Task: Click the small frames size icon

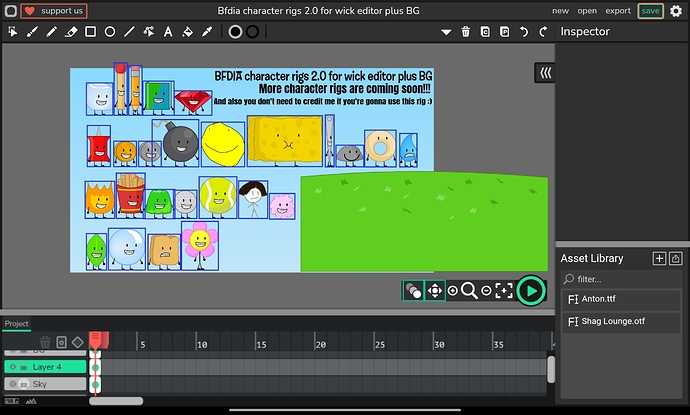Action: tap(11, 401)
